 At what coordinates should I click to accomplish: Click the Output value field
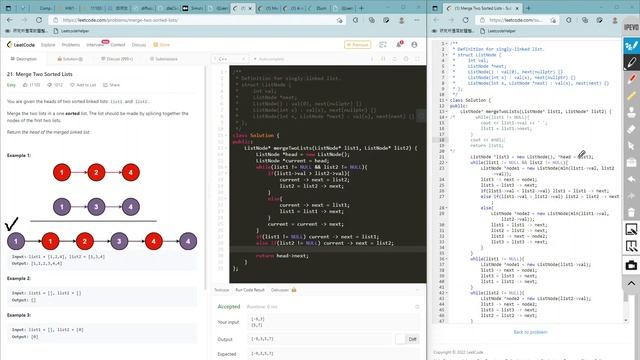click(x=321, y=339)
